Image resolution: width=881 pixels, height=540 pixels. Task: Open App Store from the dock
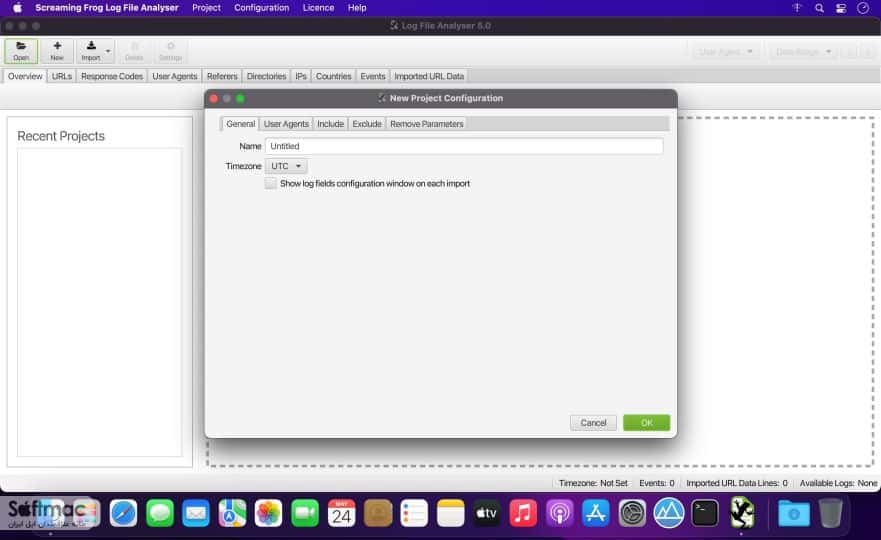tap(596, 513)
